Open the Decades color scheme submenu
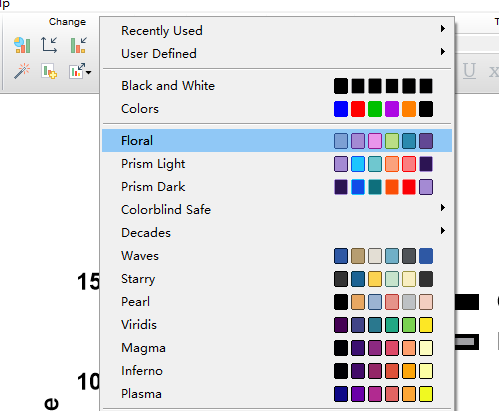 [x=277, y=233]
